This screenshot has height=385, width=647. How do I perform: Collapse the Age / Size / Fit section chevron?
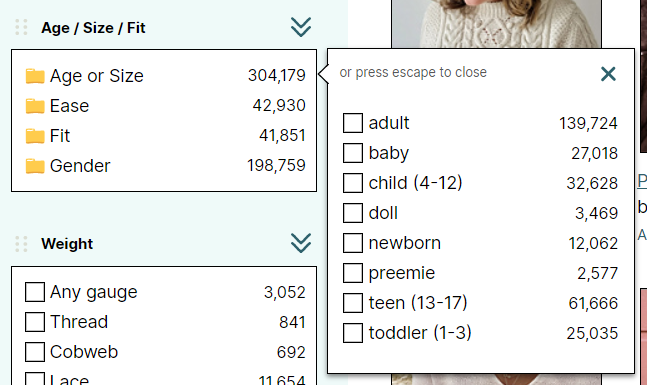[x=301, y=27]
